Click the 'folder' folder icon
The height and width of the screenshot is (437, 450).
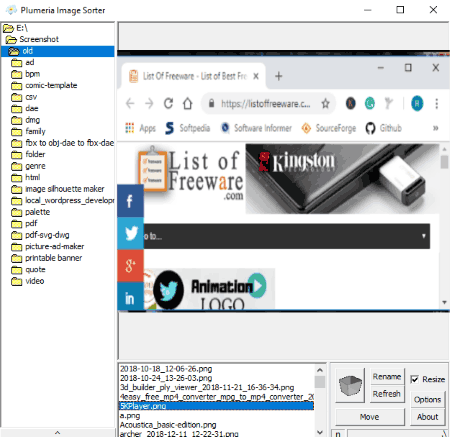point(16,155)
